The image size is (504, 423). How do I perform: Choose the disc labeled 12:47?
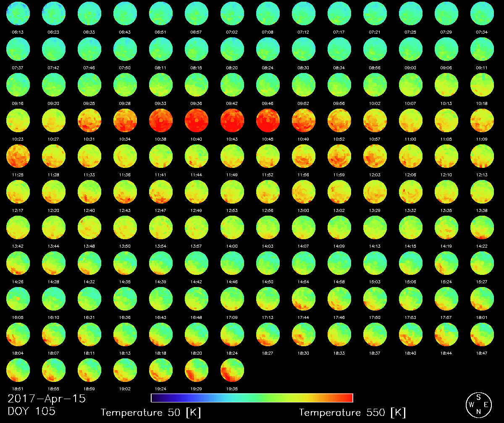point(161,192)
